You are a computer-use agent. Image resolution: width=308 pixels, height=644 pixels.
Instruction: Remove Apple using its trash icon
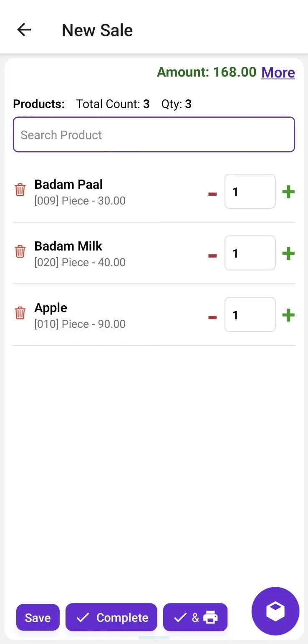[x=20, y=313]
